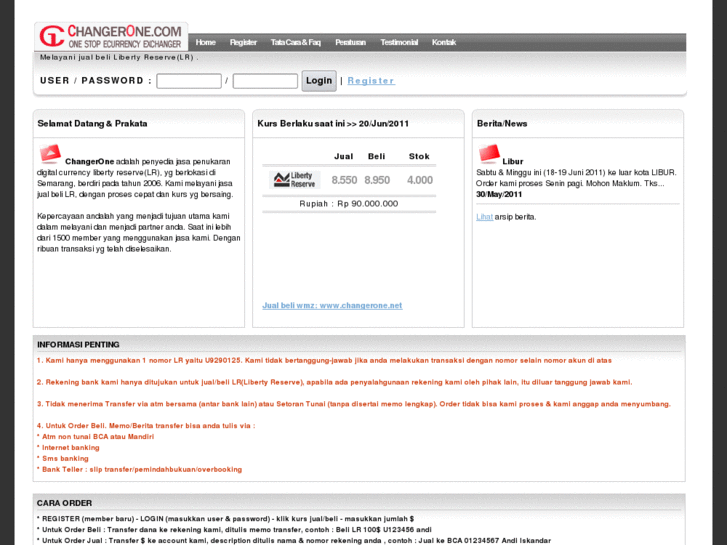This screenshot has height=545, width=727.
Task: Focus the username input field
Action: tap(189, 81)
